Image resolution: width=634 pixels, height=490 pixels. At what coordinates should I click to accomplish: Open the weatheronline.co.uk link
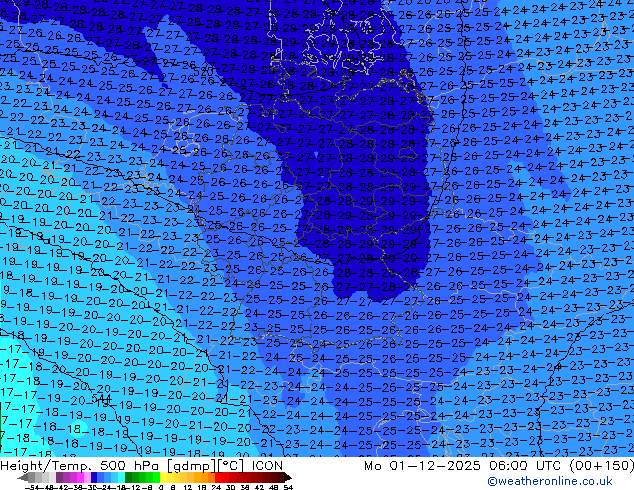coord(549,481)
